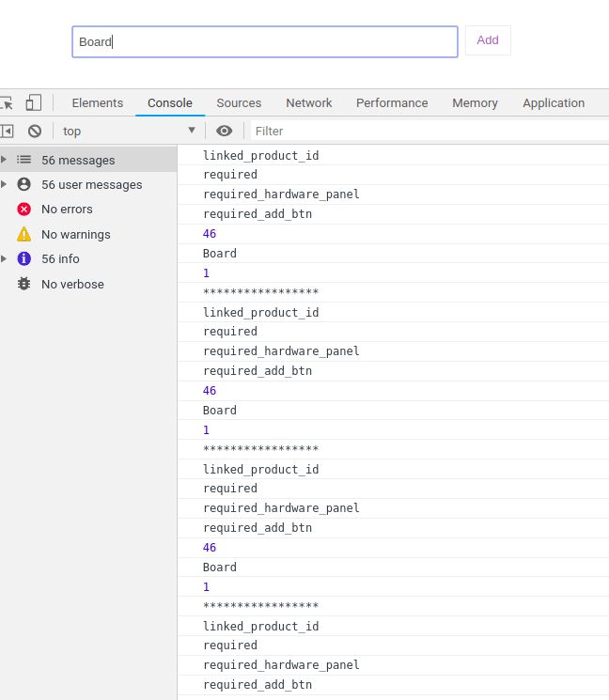Select the No verbose sidebar row
The height and width of the screenshot is (700, 609).
point(88,284)
